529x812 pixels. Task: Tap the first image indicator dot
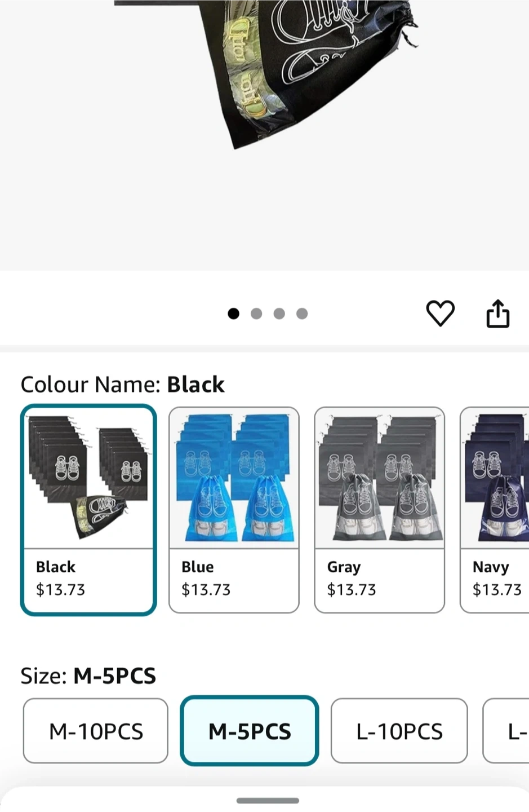click(233, 314)
